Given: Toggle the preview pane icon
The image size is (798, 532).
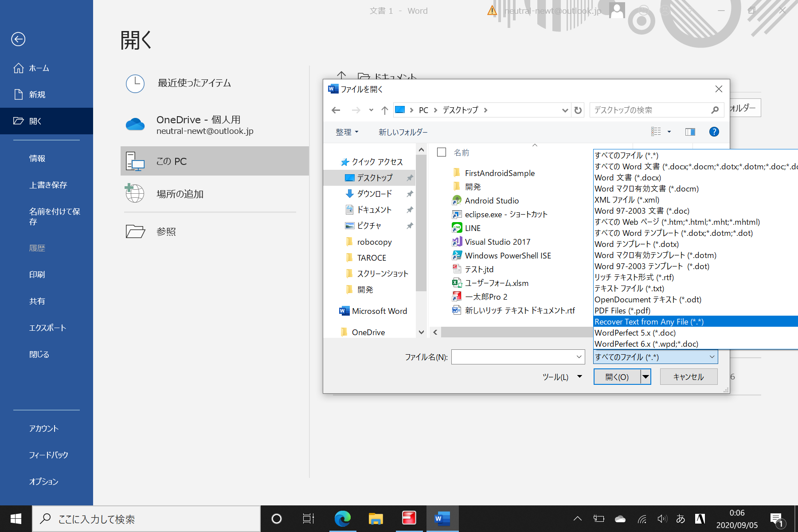Looking at the screenshot, I should [690, 132].
